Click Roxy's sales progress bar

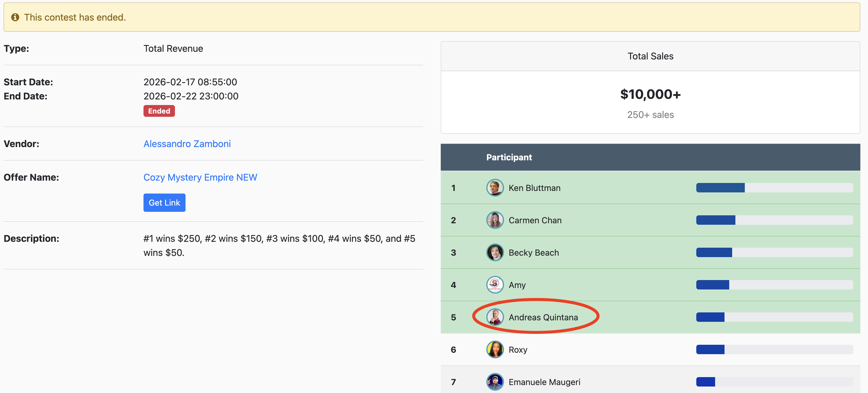pyautogui.click(x=774, y=349)
